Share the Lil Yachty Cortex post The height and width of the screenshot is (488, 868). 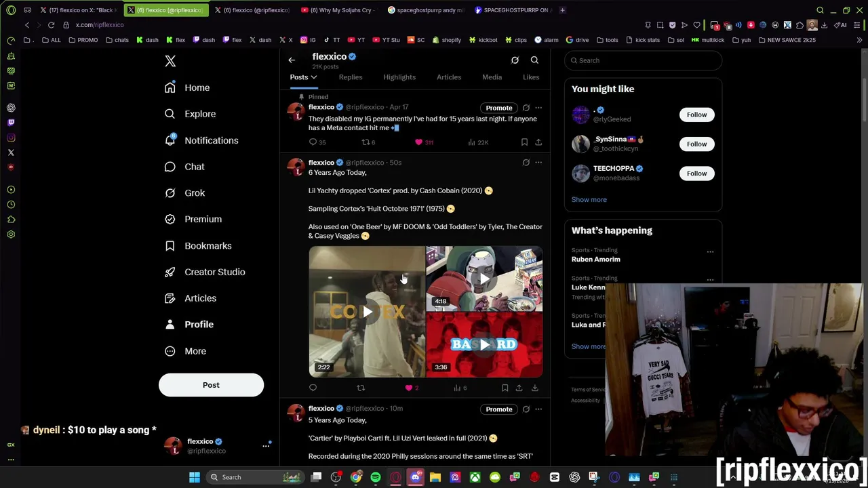(x=519, y=388)
